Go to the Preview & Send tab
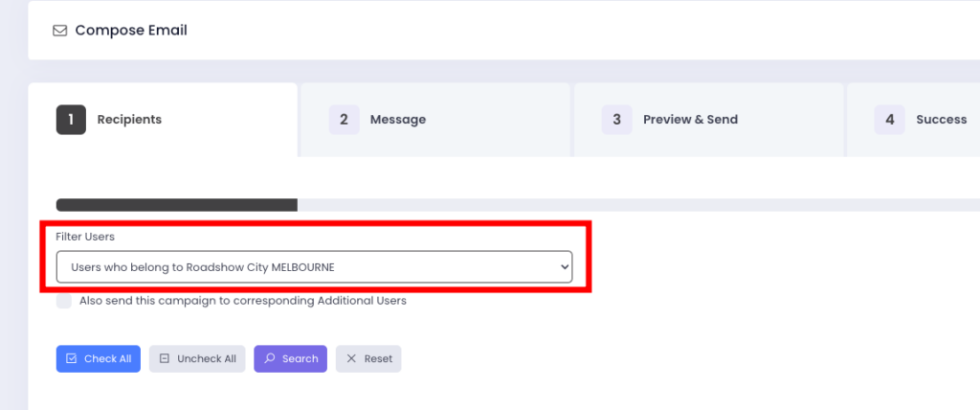This screenshot has width=980, height=410. 690,120
